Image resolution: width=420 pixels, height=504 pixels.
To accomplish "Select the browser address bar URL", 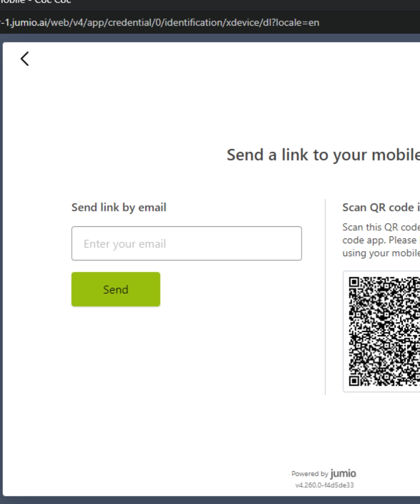I will [x=160, y=22].
